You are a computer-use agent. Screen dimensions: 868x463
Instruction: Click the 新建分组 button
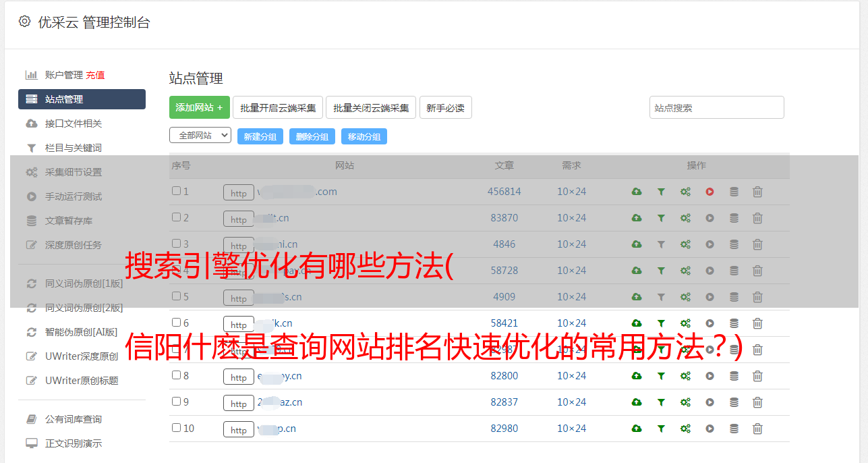(x=260, y=136)
